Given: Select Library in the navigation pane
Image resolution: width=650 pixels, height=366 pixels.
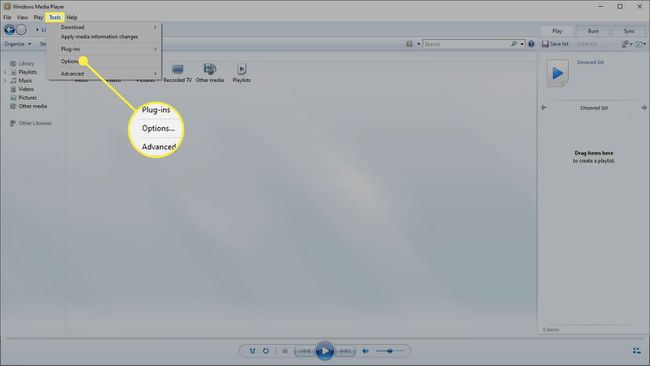Looking at the screenshot, I should 22,63.
